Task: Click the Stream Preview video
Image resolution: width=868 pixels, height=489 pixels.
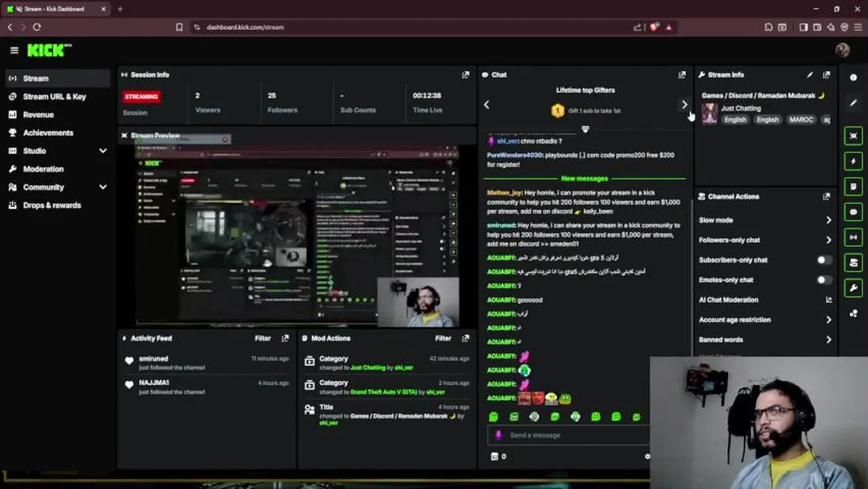Action: point(297,235)
